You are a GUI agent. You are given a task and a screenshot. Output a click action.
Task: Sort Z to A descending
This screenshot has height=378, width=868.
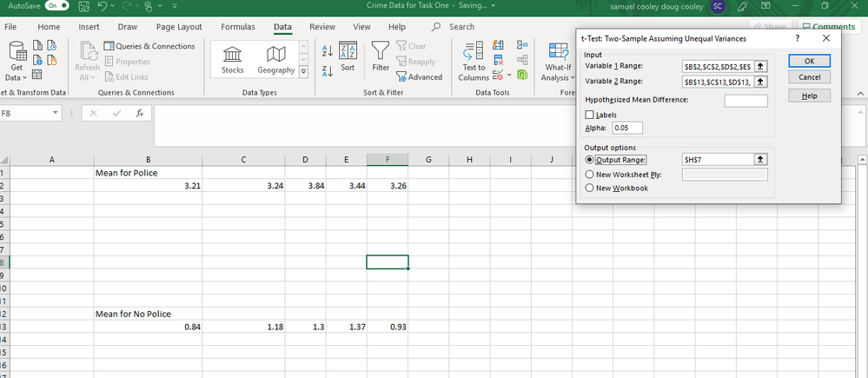tap(328, 71)
